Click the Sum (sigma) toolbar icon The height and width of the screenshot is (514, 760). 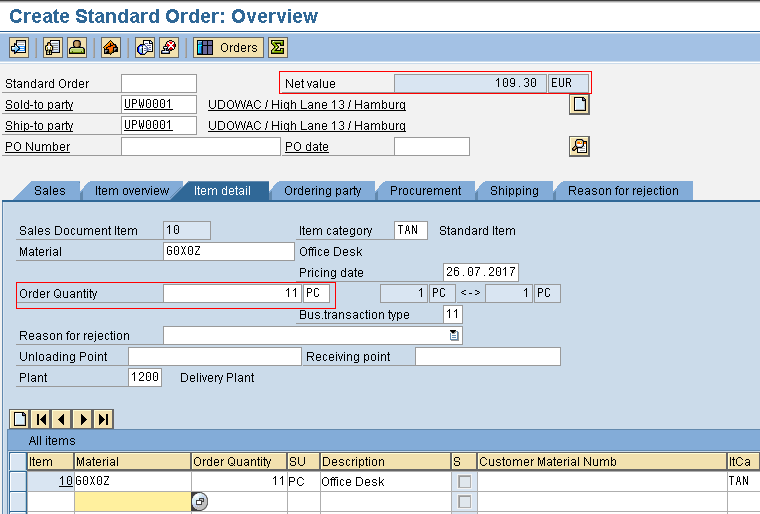coord(278,47)
